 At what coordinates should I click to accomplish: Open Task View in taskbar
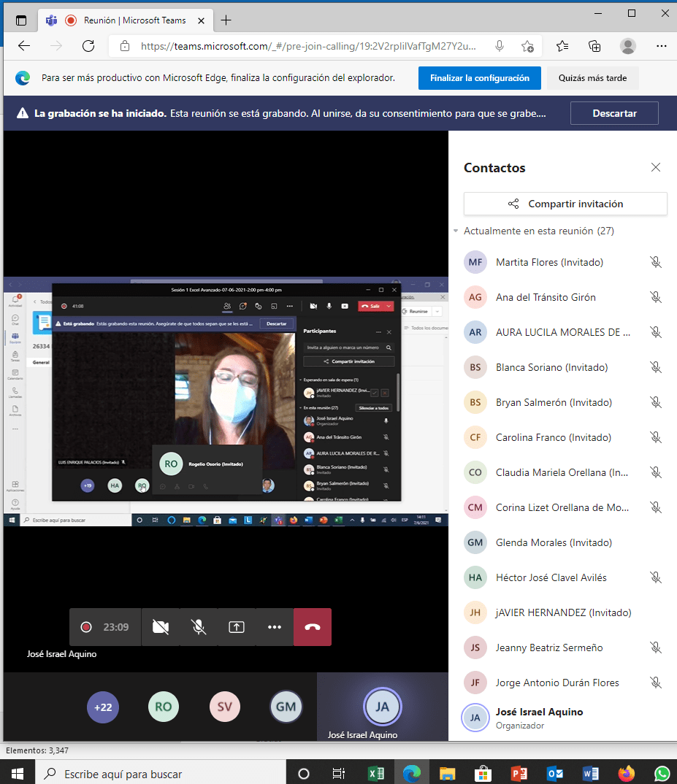(x=339, y=774)
